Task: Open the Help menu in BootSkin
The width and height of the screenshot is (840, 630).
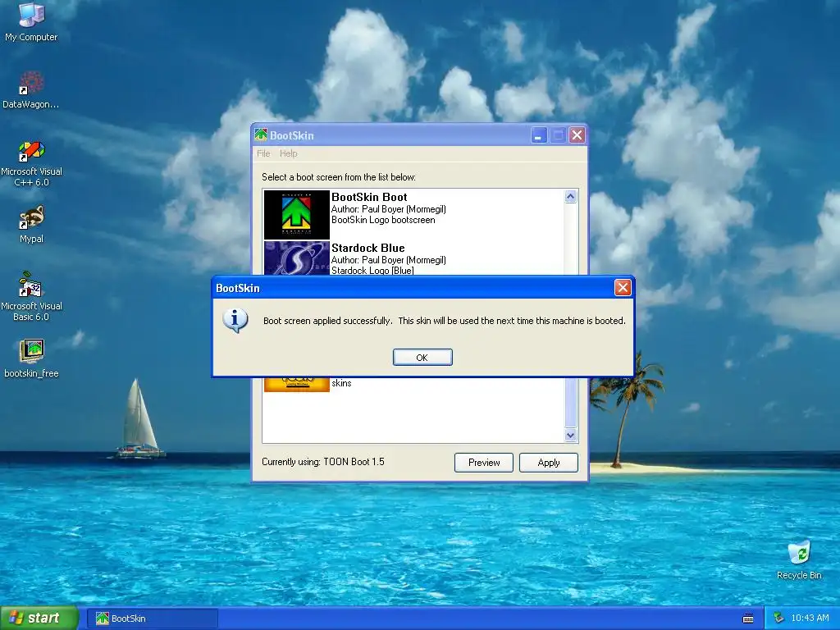Action: click(x=288, y=153)
